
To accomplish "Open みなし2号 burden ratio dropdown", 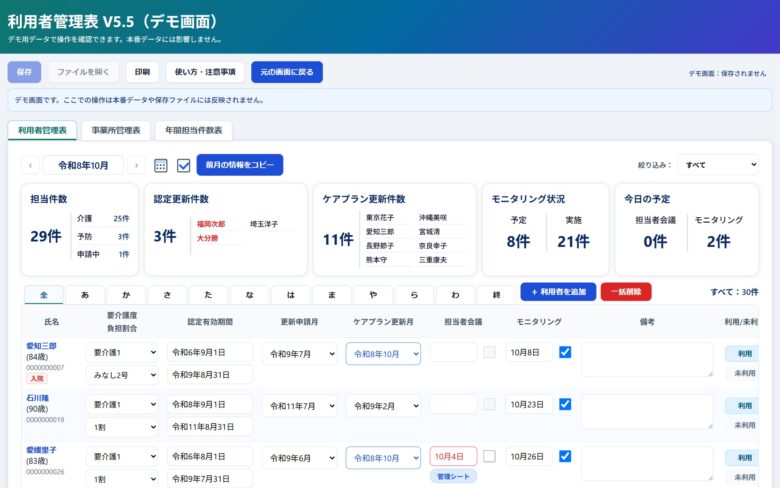I will (122, 375).
